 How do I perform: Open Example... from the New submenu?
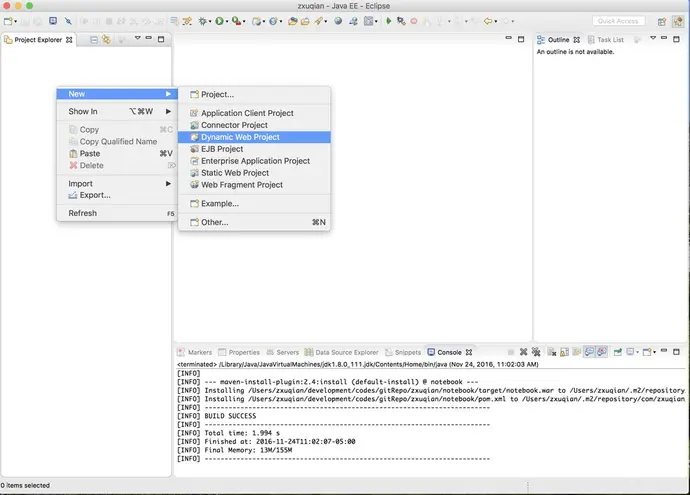click(x=254, y=203)
